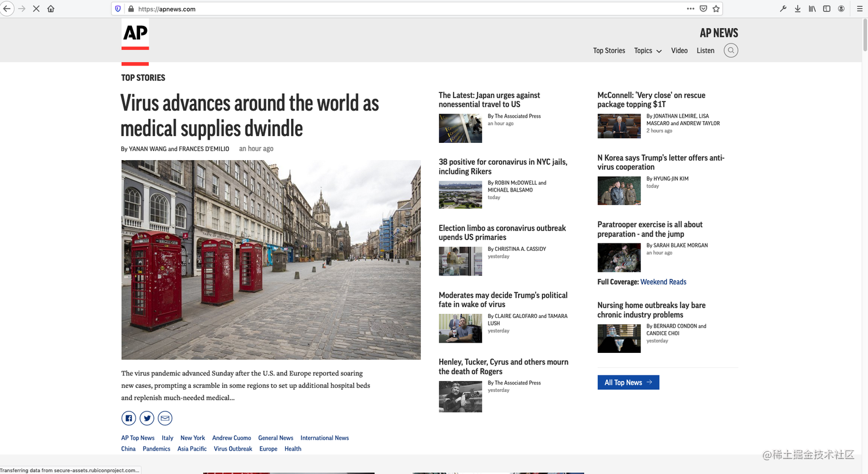This screenshot has width=868, height=474.
Task: Share the top story by email icon
Action: [165, 418]
